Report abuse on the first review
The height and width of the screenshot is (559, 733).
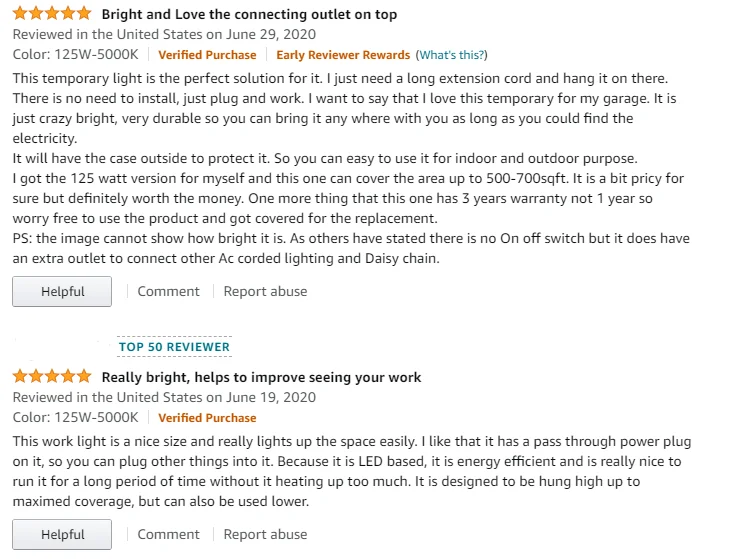(x=265, y=291)
